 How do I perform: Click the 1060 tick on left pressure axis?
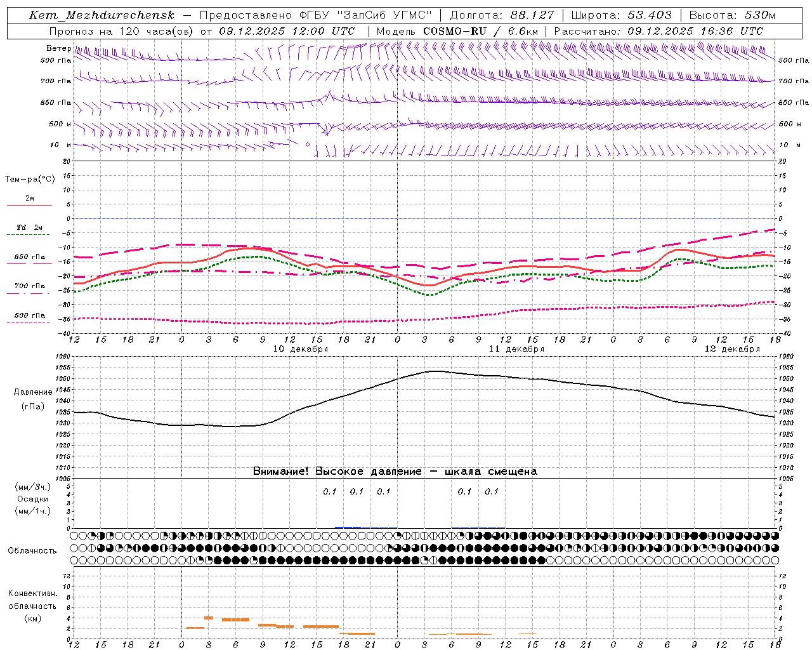64,357
